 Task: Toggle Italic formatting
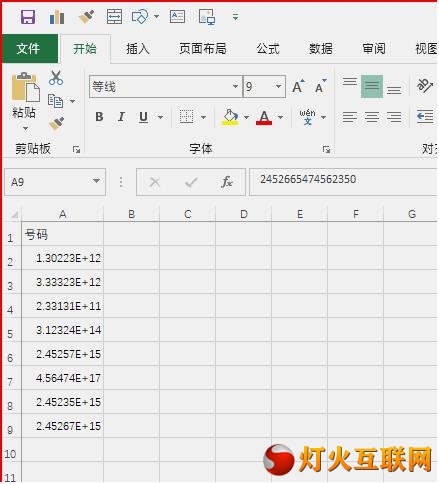[121, 117]
